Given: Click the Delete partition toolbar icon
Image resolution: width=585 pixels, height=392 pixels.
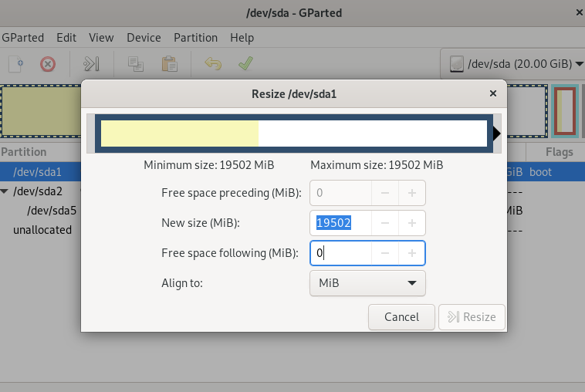Looking at the screenshot, I should (48, 63).
